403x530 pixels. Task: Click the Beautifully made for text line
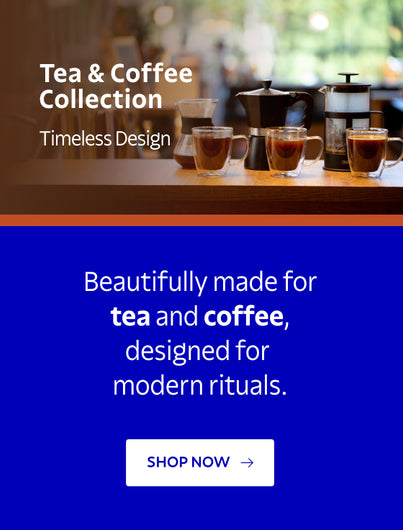coord(200,282)
